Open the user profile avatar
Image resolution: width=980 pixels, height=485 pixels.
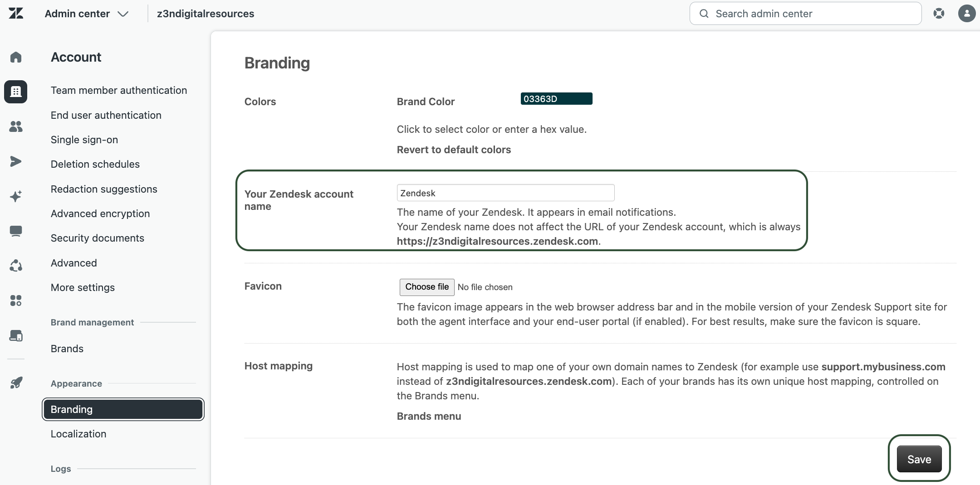[967, 14]
